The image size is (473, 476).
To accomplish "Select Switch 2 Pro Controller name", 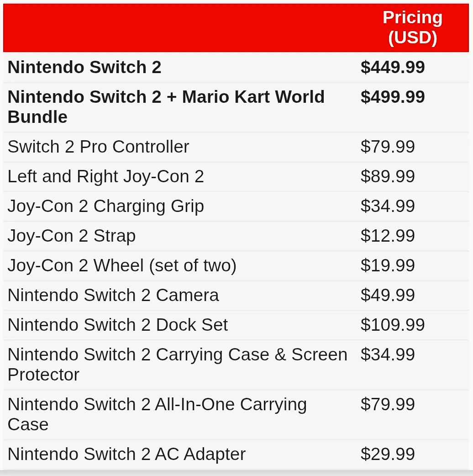I will click(98, 147).
